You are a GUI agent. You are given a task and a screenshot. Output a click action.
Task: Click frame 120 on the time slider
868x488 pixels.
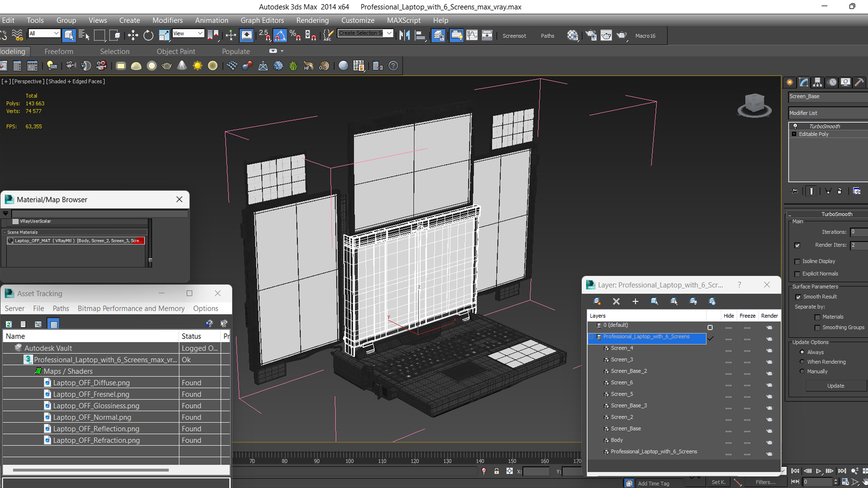[415, 461]
